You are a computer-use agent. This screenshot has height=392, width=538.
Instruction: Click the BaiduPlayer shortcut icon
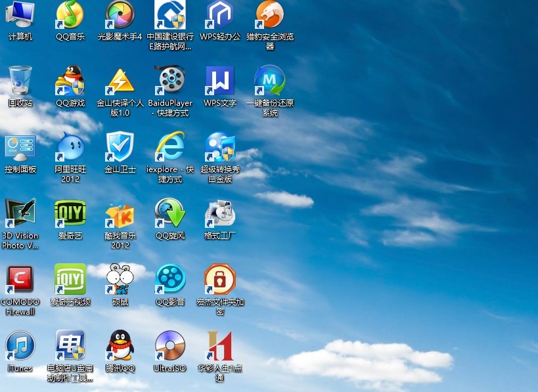pos(170,81)
